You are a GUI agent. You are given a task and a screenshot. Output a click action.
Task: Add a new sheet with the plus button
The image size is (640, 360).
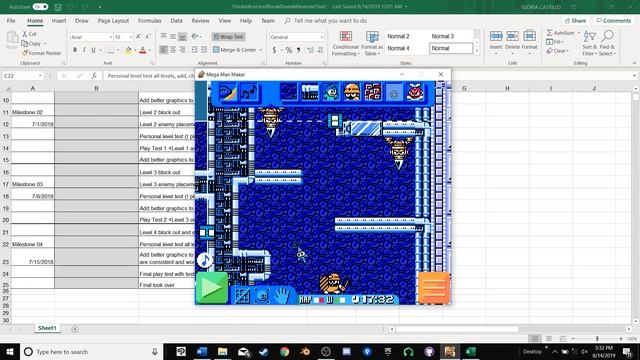[x=75, y=329]
